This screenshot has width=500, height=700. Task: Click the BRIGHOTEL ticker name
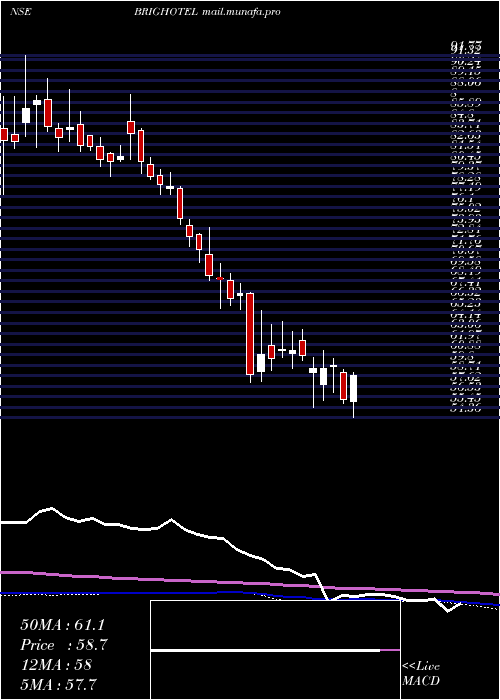(166, 12)
